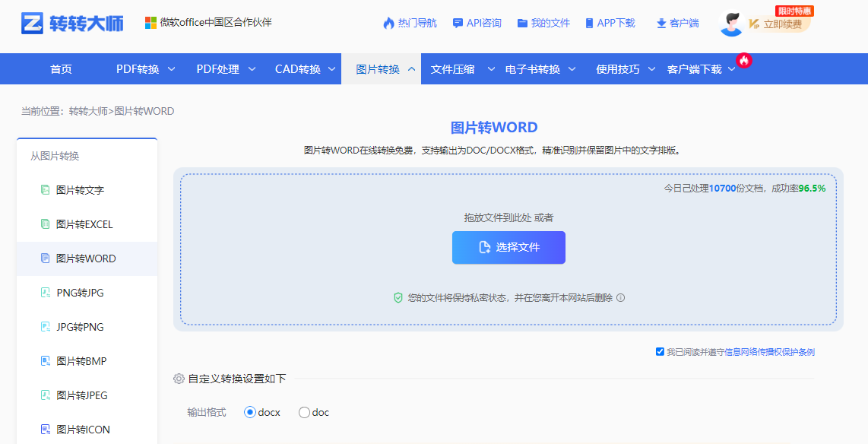Open the PDF处理 menu

[218, 69]
